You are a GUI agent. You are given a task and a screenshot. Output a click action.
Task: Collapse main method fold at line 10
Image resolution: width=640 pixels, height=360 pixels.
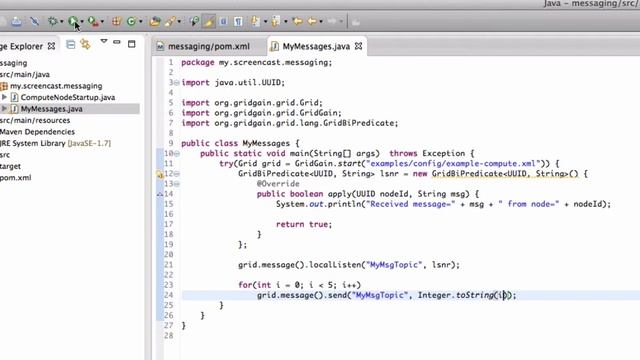click(177, 153)
